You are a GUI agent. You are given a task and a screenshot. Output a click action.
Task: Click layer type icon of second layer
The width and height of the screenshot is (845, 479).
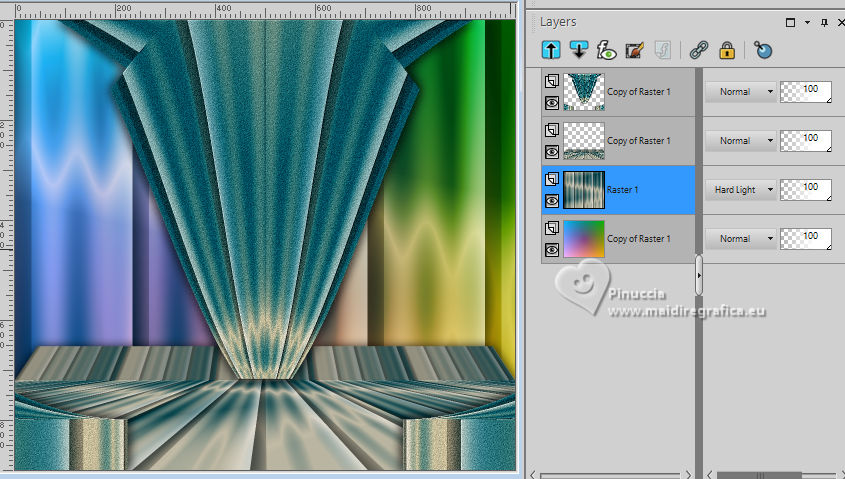551,130
